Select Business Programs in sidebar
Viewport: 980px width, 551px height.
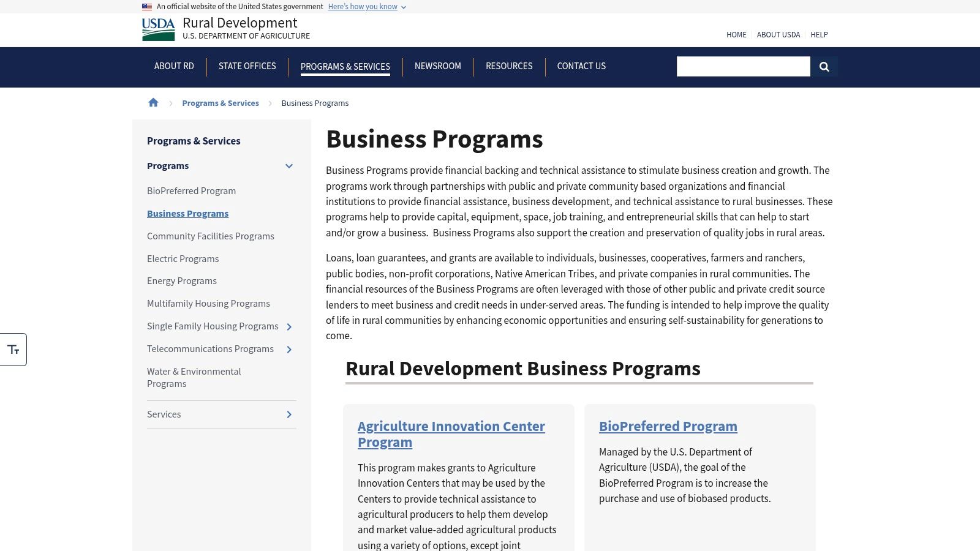pos(187,214)
